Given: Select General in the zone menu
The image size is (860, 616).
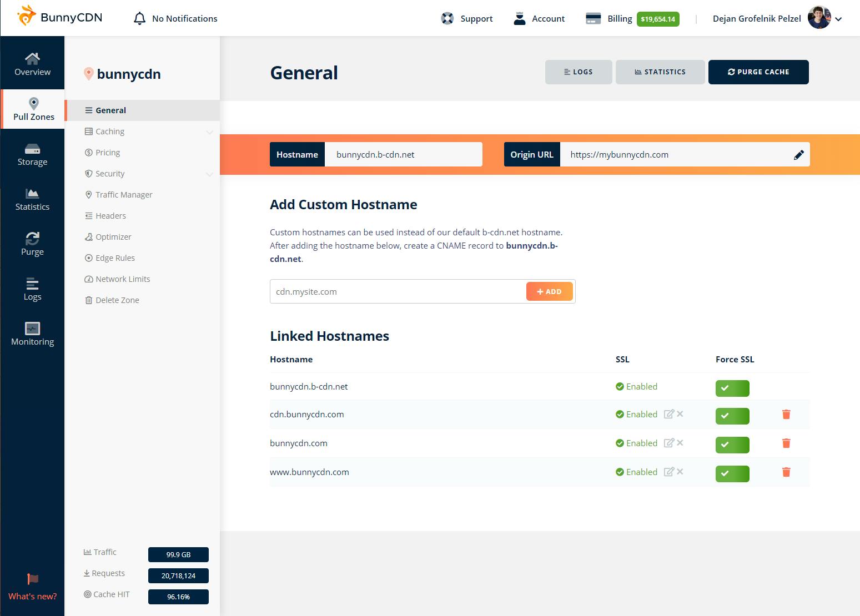Looking at the screenshot, I should [x=143, y=110].
